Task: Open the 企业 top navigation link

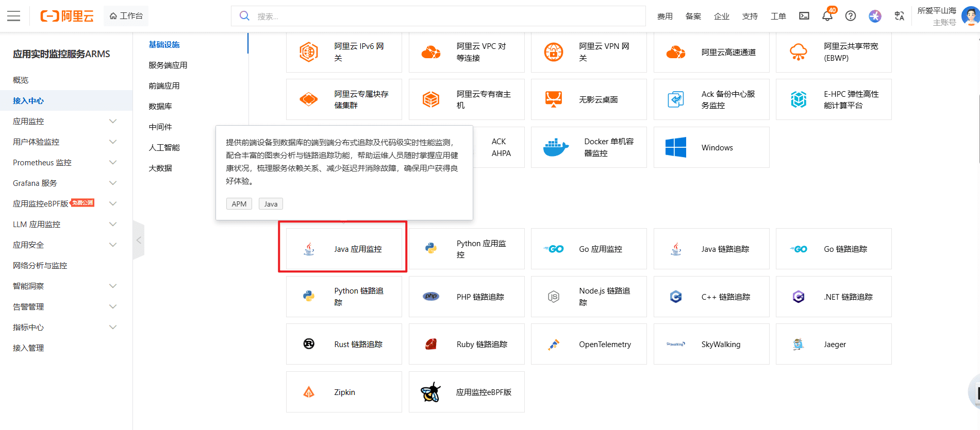Action: pos(722,16)
